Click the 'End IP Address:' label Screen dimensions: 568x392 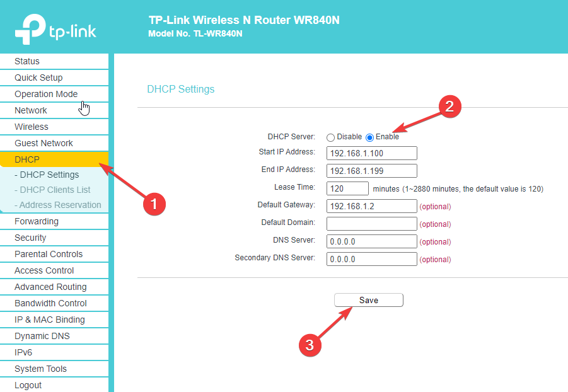click(x=288, y=169)
